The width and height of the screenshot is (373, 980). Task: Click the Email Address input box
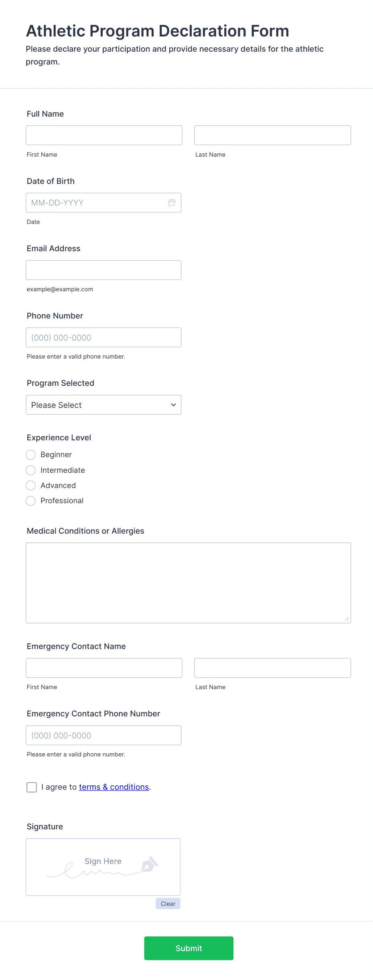coord(103,270)
